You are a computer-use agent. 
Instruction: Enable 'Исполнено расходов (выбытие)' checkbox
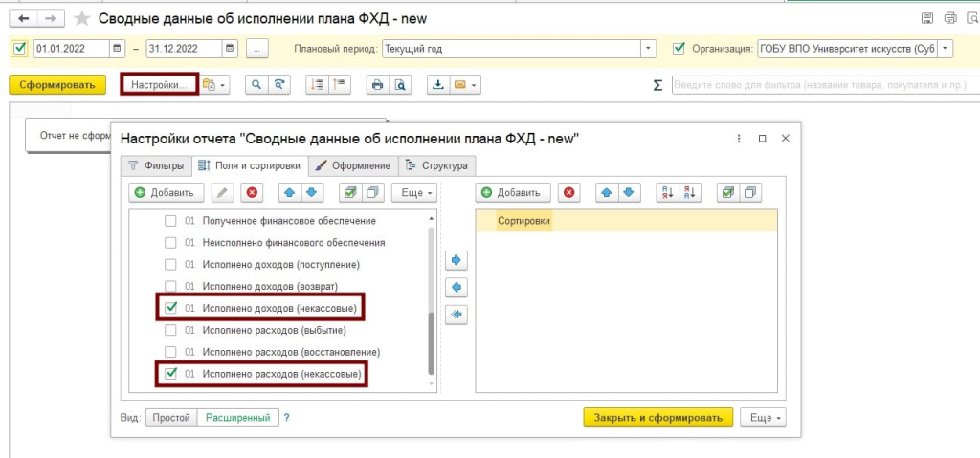(170, 330)
